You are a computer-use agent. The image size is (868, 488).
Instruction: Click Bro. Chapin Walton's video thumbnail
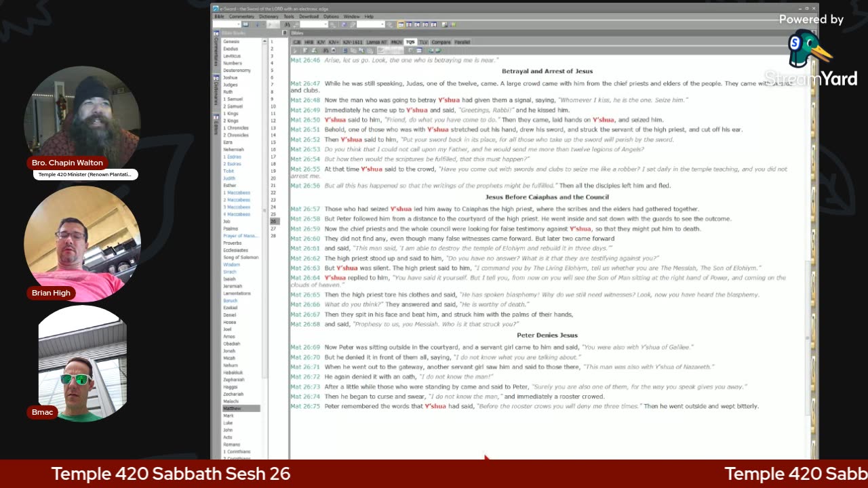(82, 124)
